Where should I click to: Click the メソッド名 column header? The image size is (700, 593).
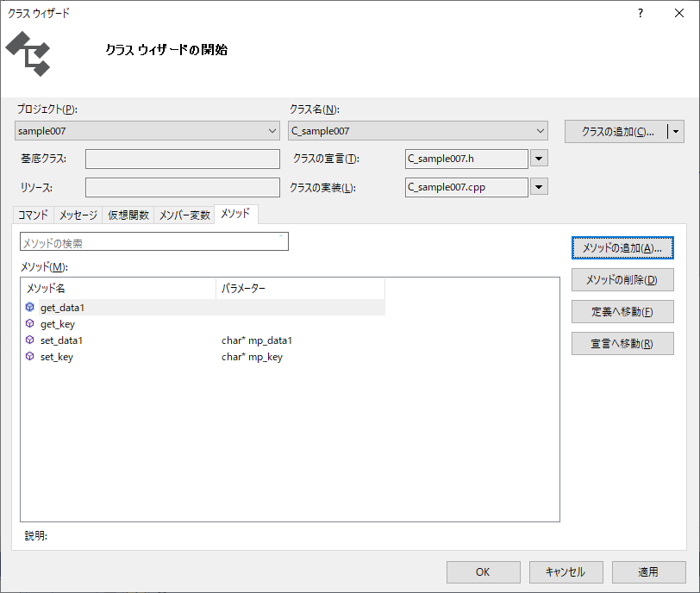coord(118,288)
